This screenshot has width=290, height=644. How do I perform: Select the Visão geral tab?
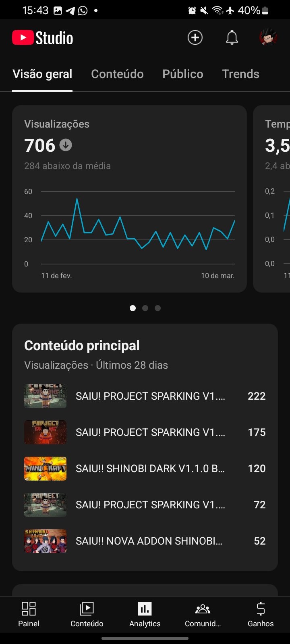[x=42, y=74]
